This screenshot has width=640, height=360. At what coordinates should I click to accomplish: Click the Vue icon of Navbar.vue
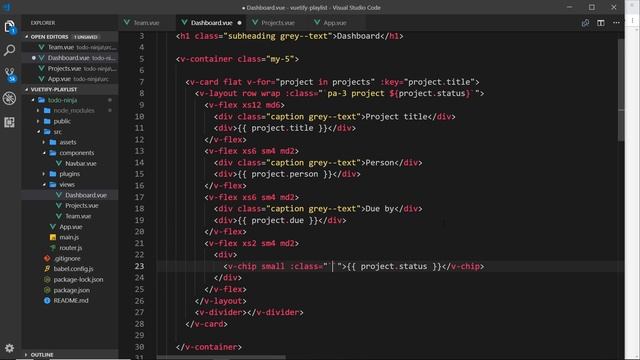(x=59, y=163)
